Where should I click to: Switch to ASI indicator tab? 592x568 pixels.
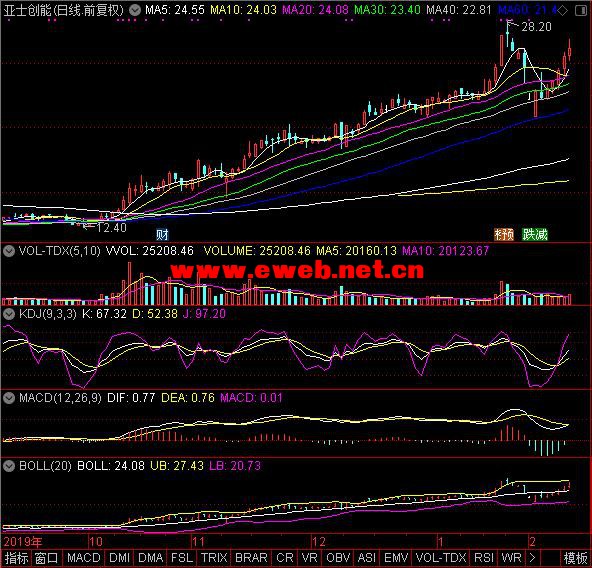point(367,558)
